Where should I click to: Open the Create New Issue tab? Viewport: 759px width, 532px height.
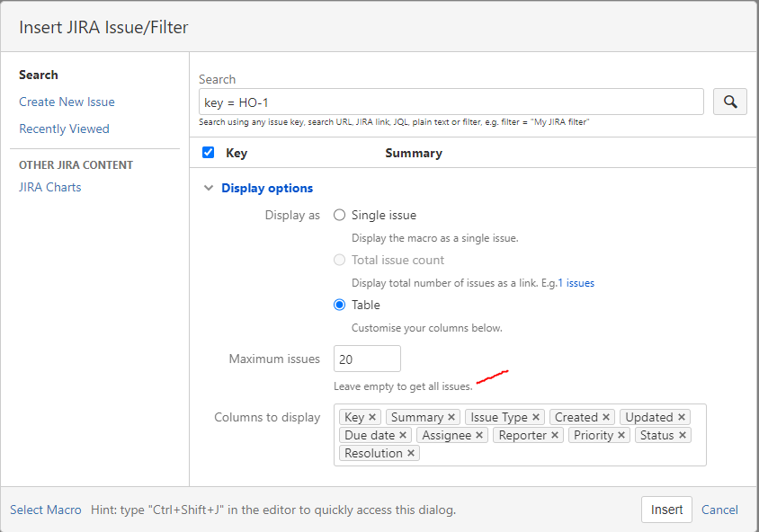(x=67, y=102)
